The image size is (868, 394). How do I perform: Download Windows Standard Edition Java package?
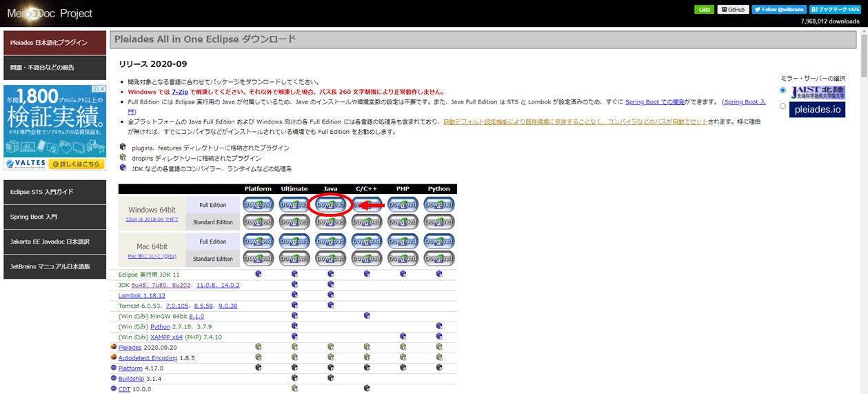[330, 221]
